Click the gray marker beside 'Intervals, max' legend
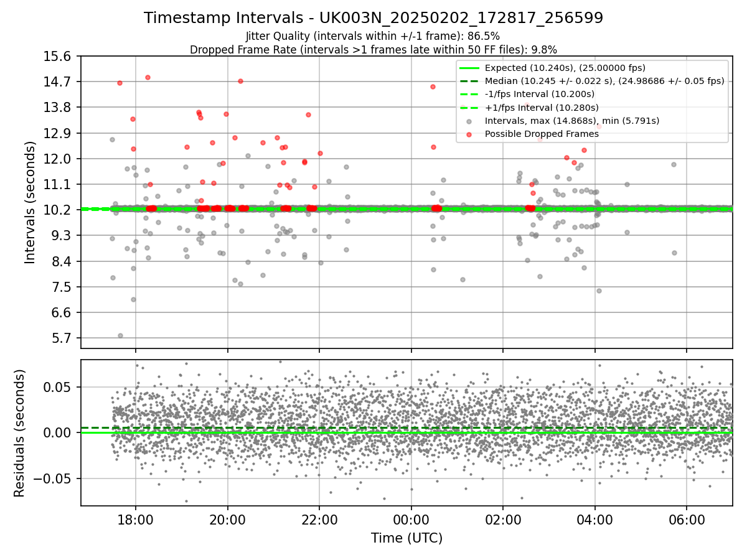Image resolution: width=747 pixels, height=560 pixels. point(469,121)
